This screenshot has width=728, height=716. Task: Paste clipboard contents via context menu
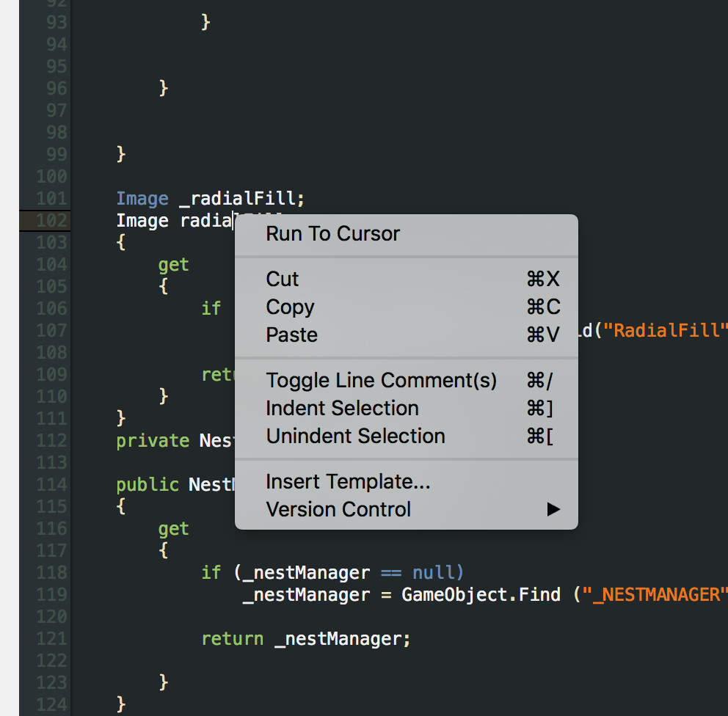click(291, 335)
